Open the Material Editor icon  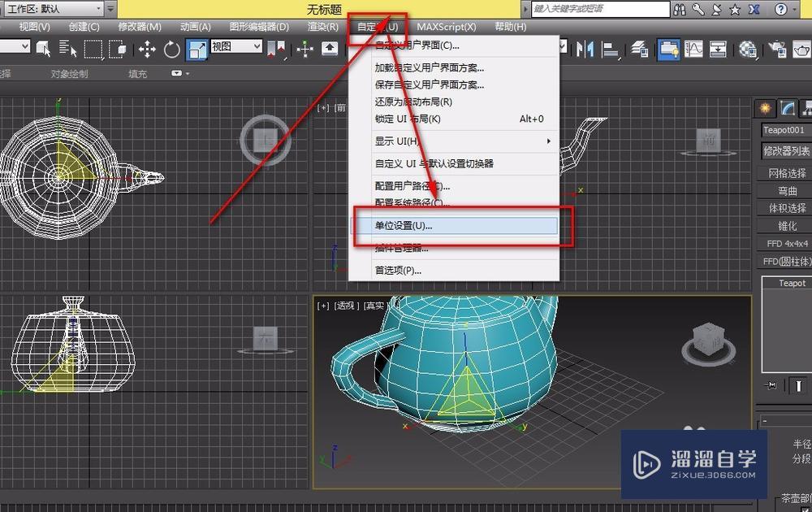(748, 50)
